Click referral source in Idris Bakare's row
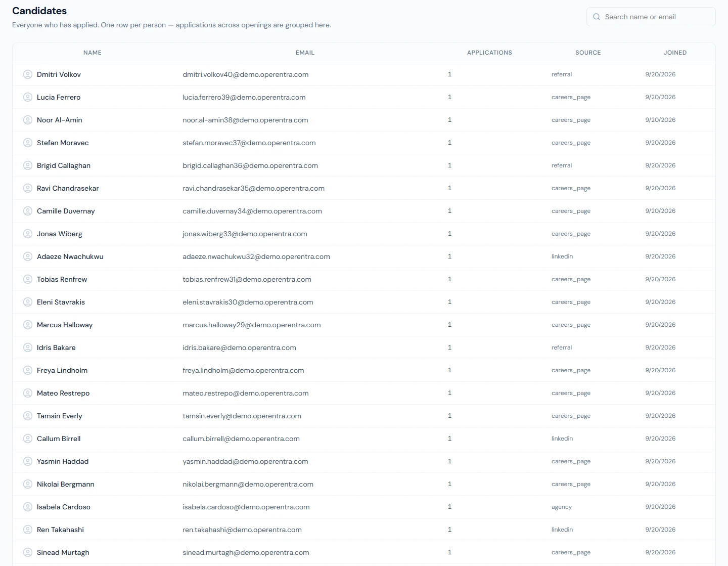 562,347
